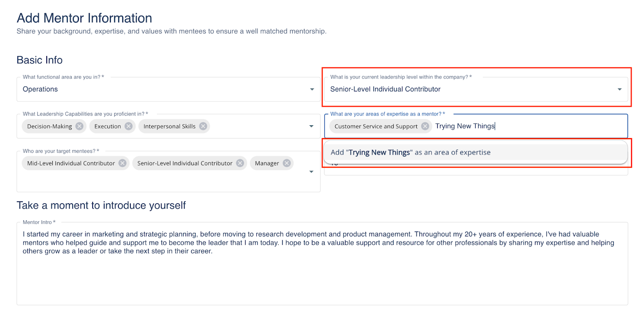This screenshot has width=644, height=312.
Task: Remove the Manager mentee chip
Action: tap(287, 163)
